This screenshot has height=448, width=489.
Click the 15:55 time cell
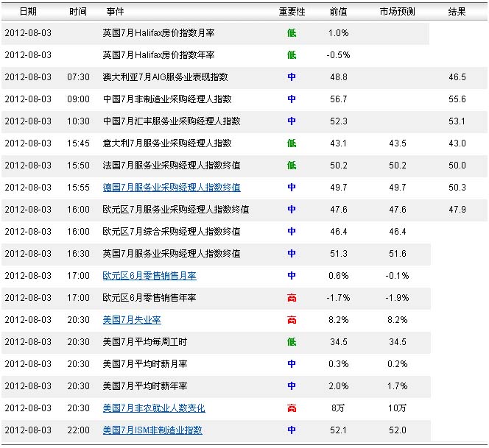(78, 188)
